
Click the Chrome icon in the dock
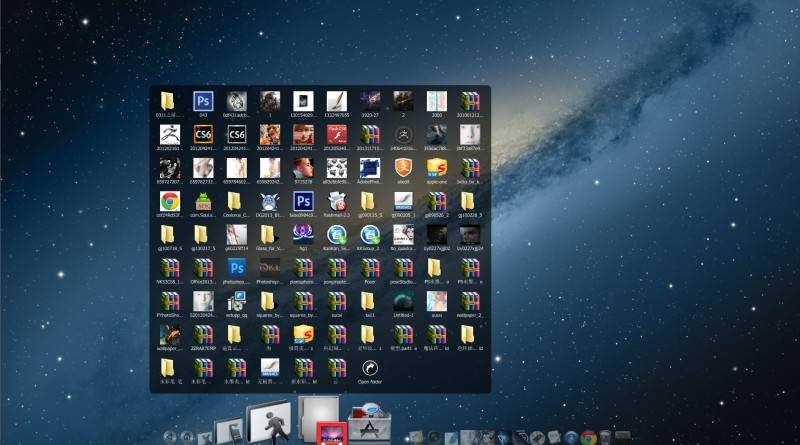click(x=588, y=437)
